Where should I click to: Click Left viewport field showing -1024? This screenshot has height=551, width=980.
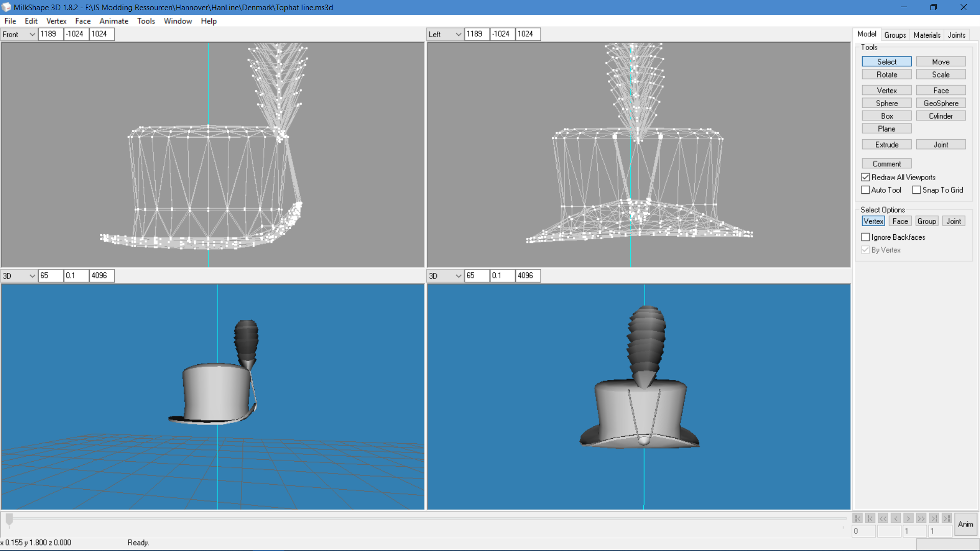[502, 34]
